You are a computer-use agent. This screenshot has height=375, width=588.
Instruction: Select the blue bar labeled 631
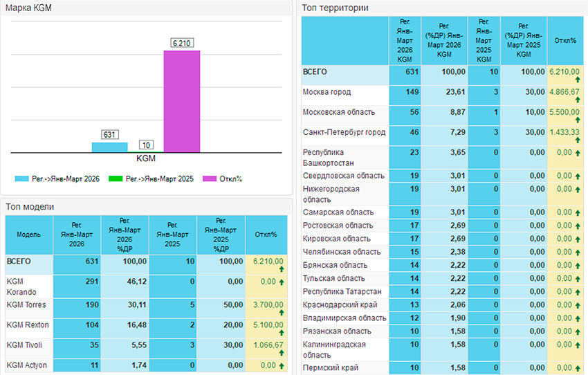point(109,147)
